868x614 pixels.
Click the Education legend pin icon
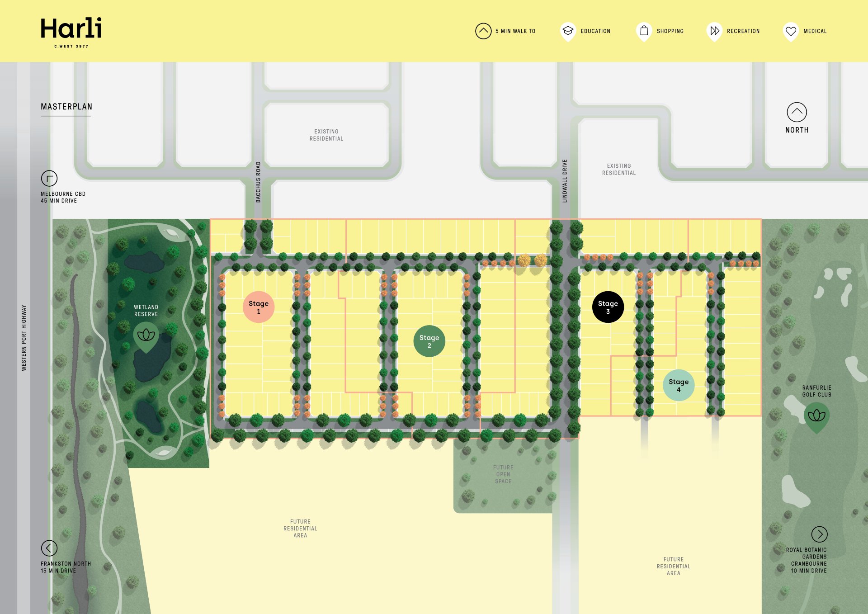567,31
